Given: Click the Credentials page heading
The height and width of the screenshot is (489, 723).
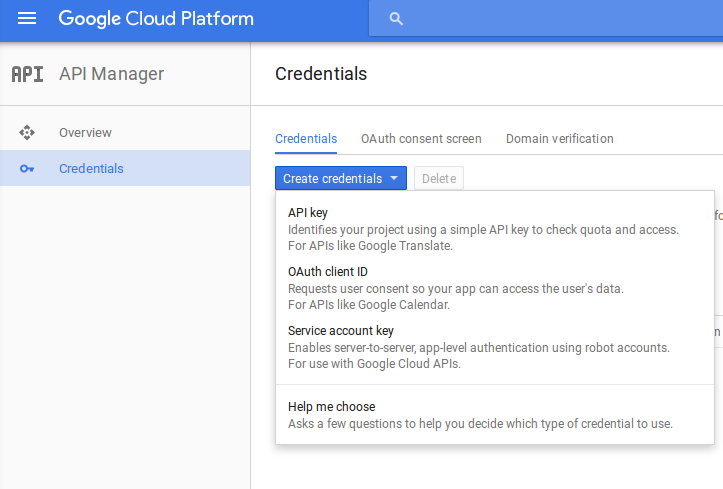Looking at the screenshot, I should tap(321, 74).
